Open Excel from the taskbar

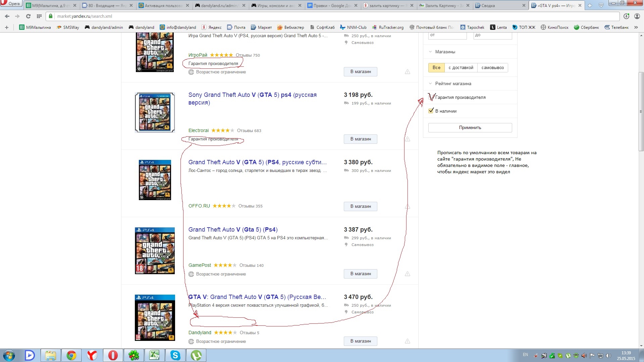pyautogui.click(x=155, y=355)
